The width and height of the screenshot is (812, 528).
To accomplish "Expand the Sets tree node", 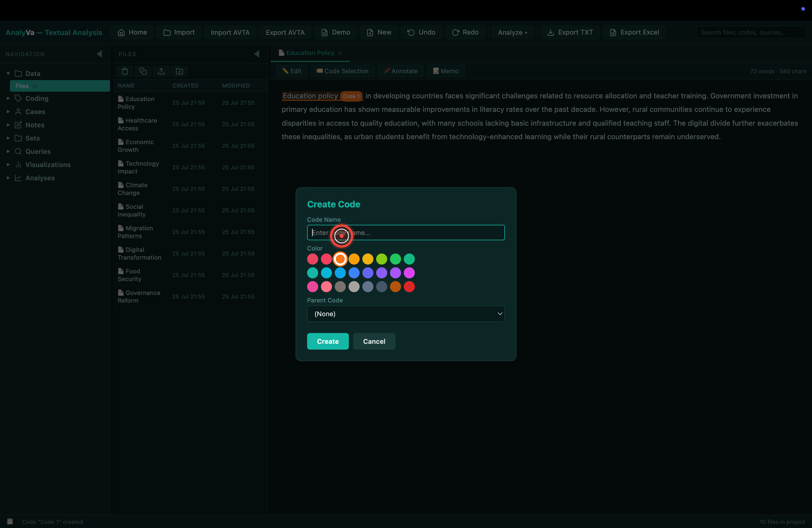I will click(8, 138).
